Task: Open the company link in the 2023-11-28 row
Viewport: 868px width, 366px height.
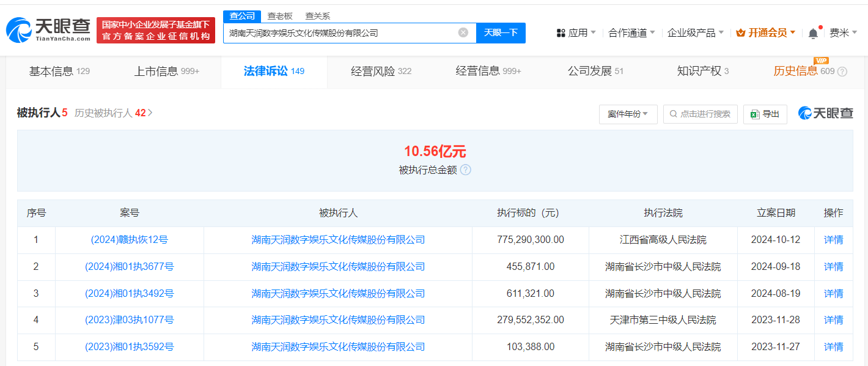Action: coord(338,320)
